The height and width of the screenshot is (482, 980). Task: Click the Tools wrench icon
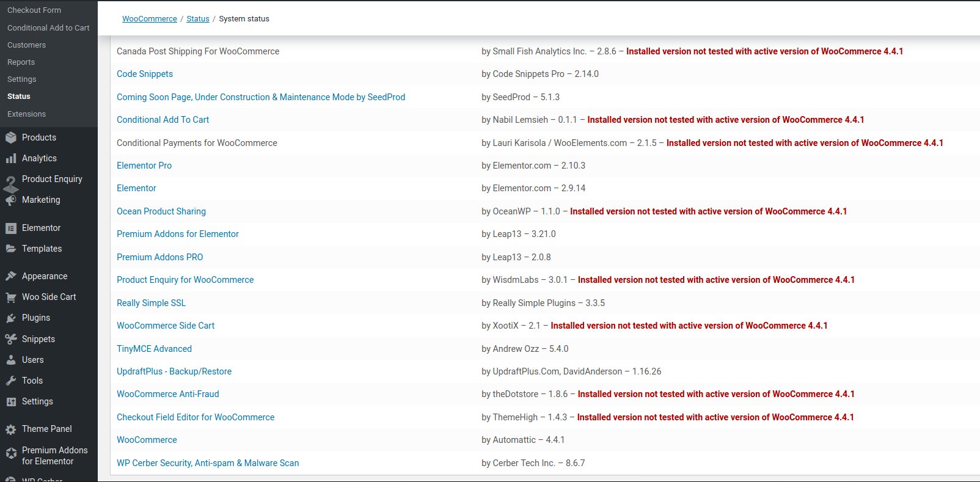pyautogui.click(x=11, y=381)
